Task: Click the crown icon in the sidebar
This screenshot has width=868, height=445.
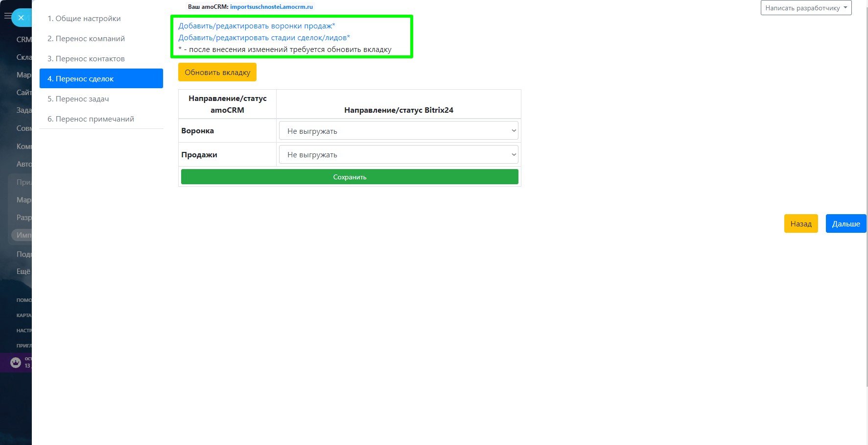Action: 16,363
